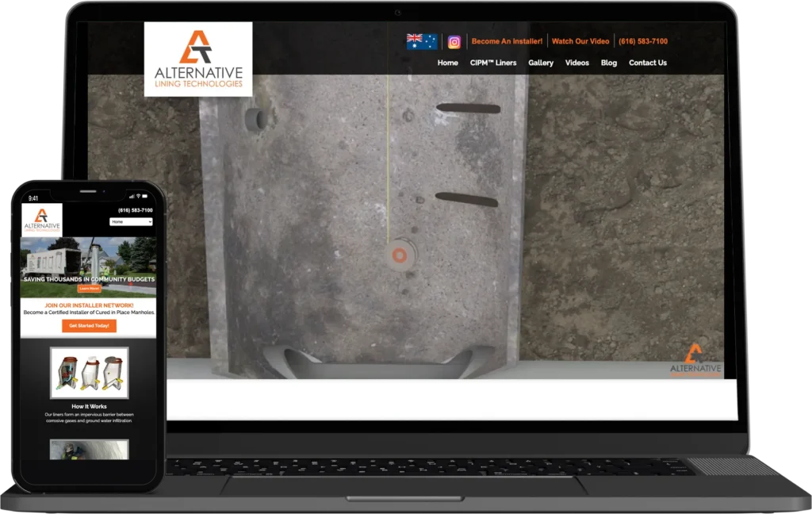The width and height of the screenshot is (812, 514).
Task: Tap the How It Works liner thumbnail
Action: click(x=89, y=373)
